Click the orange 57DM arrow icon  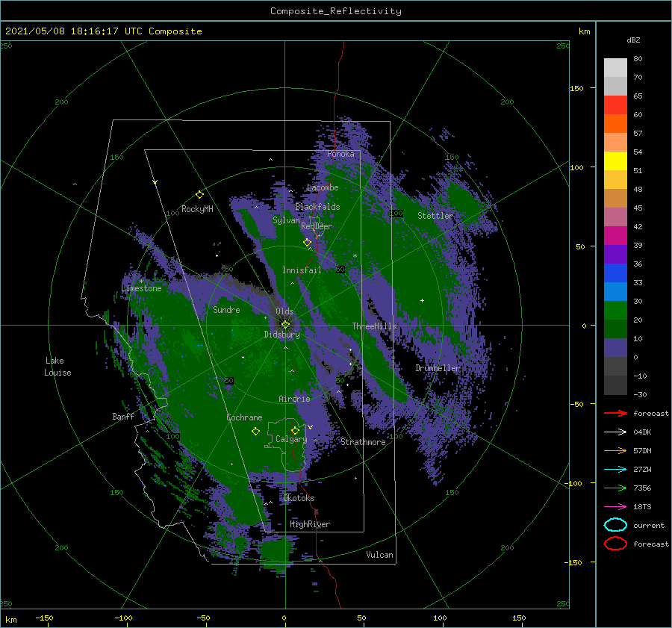(x=615, y=450)
